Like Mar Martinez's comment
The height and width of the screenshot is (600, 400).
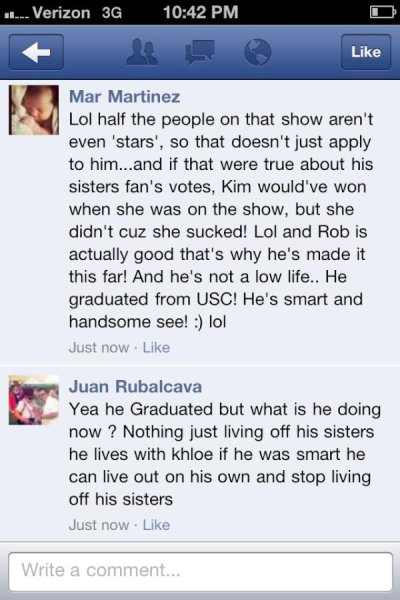click(x=156, y=347)
